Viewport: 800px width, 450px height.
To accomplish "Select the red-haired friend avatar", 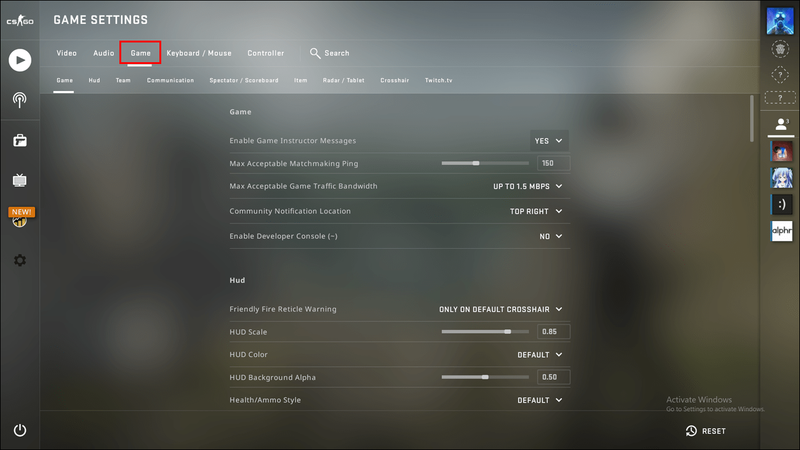I will 782,152.
